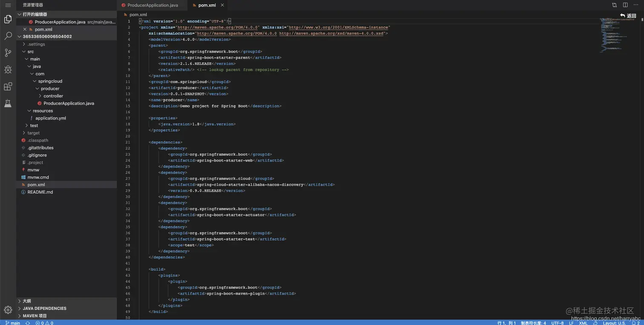This screenshot has width=644, height=325.
Task: Close the pom.xml editor tab
Action: click(222, 5)
